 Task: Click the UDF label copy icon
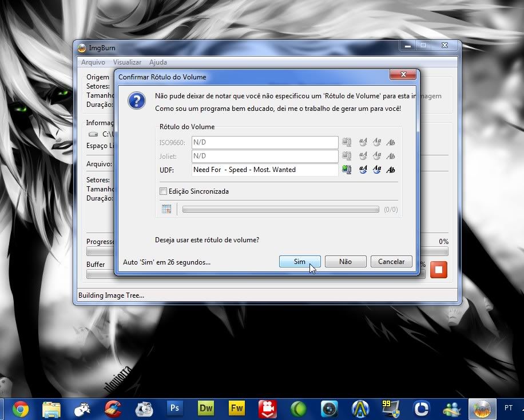click(346, 170)
